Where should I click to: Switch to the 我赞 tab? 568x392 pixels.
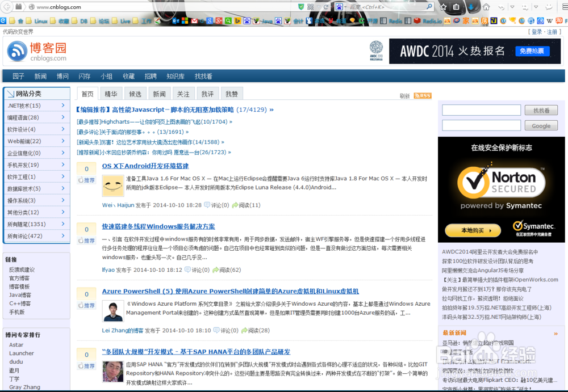click(232, 94)
